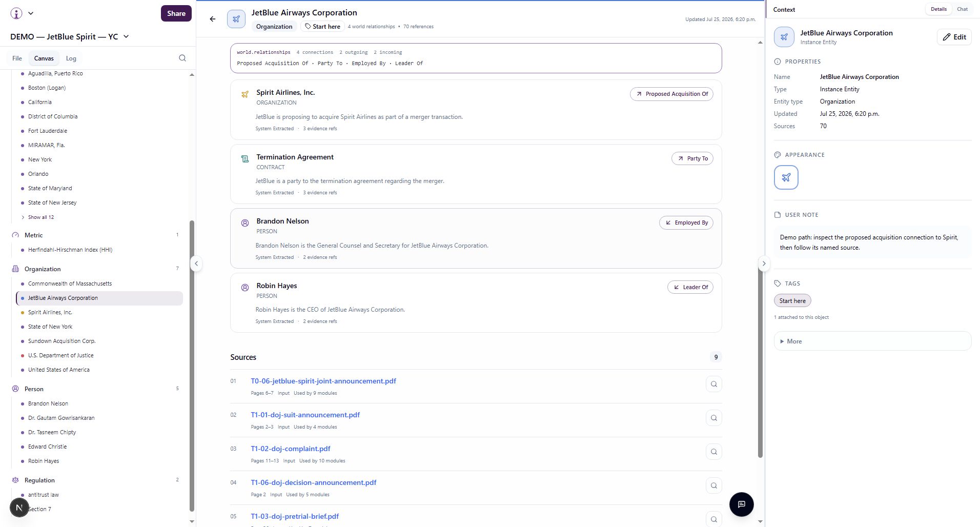Screen dimensions: 980x527
Task: Open T1-01-doj-suit-announcement.pdf link
Action: [305, 415]
